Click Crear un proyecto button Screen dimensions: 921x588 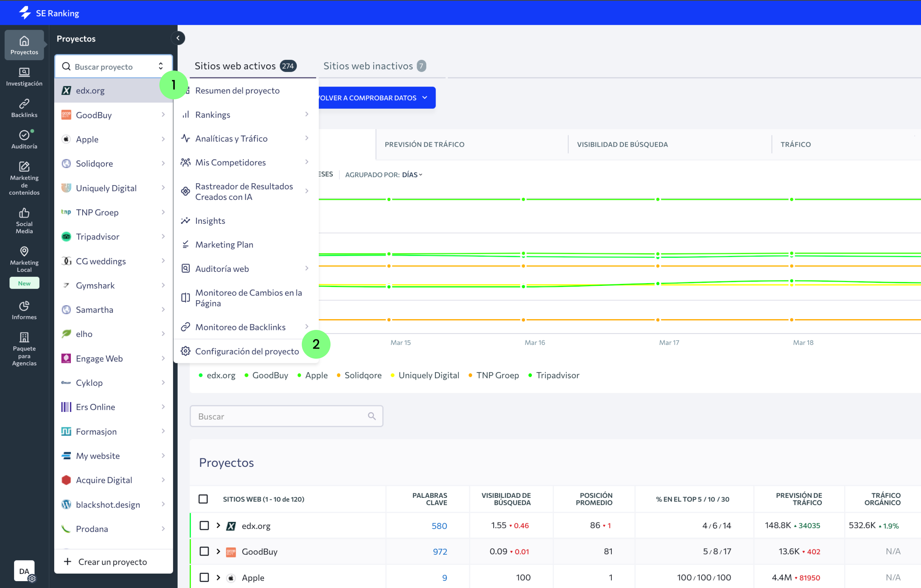coord(114,561)
